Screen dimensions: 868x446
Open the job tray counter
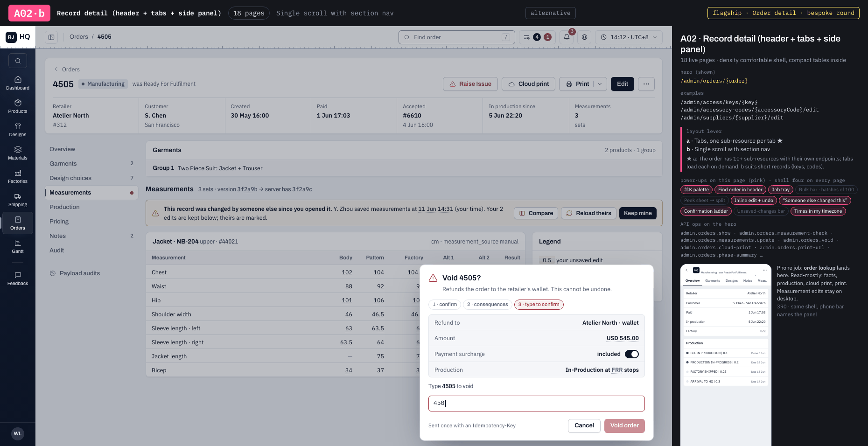[537, 37]
